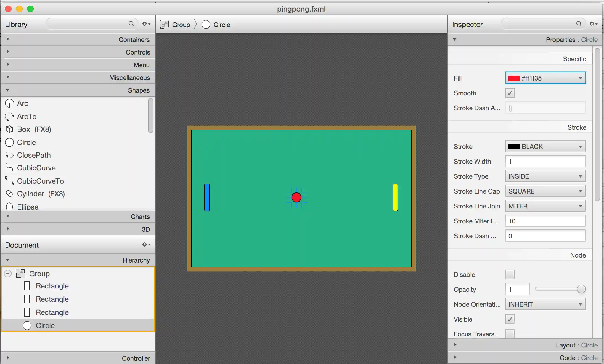Select the CubicCurve shape
The height and width of the screenshot is (364, 604).
pyautogui.click(x=36, y=168)
